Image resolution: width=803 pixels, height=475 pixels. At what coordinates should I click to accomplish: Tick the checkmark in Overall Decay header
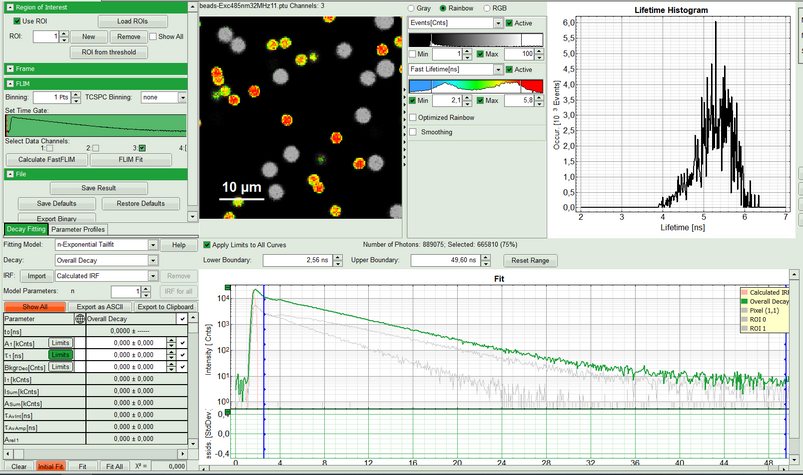click(181, 319)
